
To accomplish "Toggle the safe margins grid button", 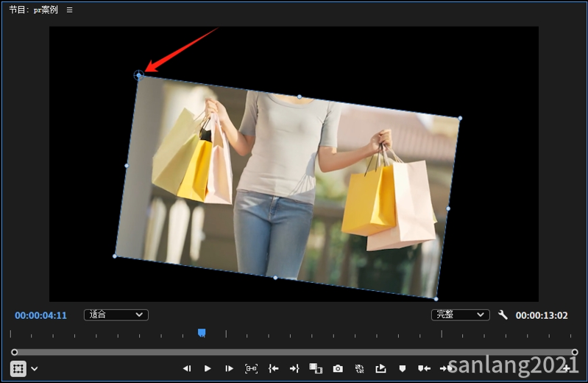I will coord(18,368).
